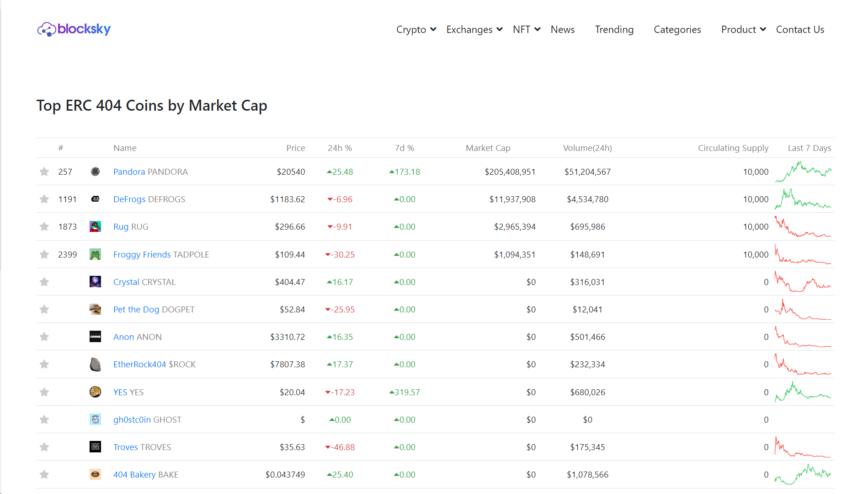Open the blocksky logo home link
This screenshot has width=868, height=494.
pyautogui.click(x=74, y=29)
